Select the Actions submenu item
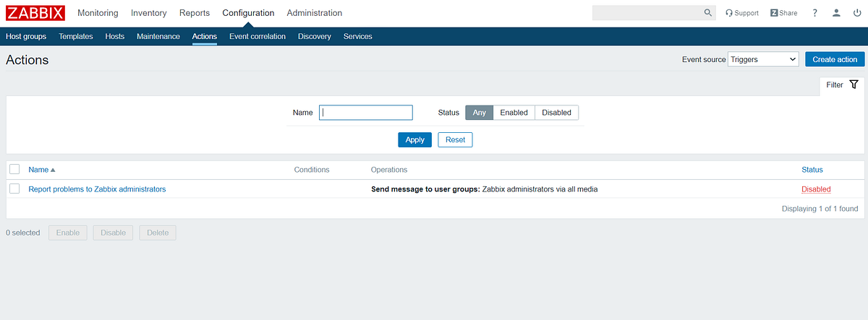 [205, 36]
